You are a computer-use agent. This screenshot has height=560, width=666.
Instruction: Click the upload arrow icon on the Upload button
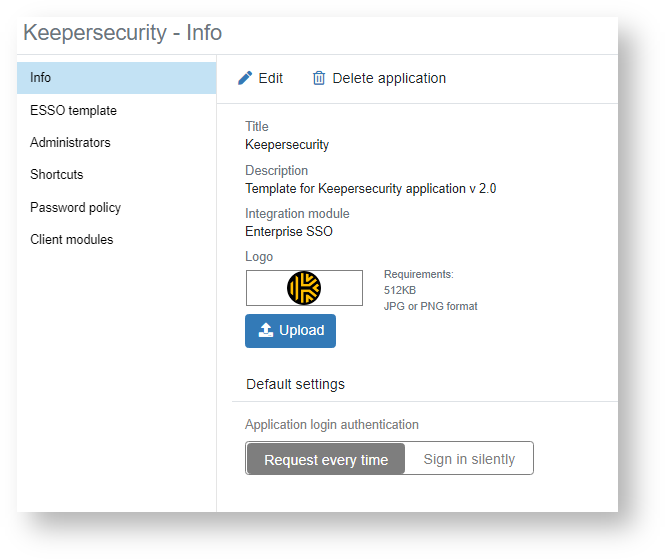click(266, 330)
